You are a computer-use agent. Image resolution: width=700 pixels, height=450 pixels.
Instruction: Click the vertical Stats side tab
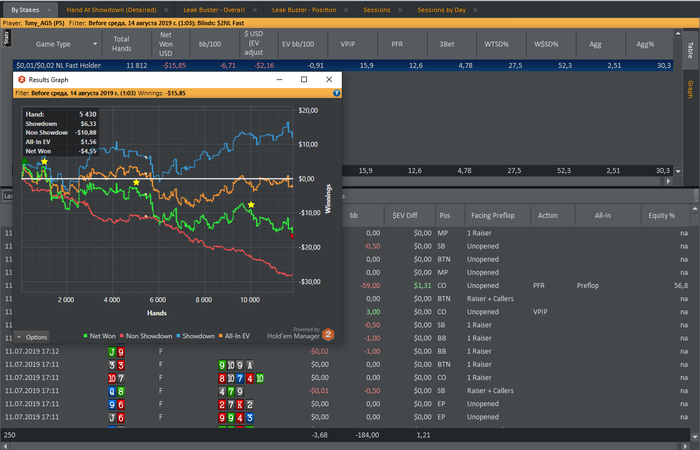(x=7, y=38)
